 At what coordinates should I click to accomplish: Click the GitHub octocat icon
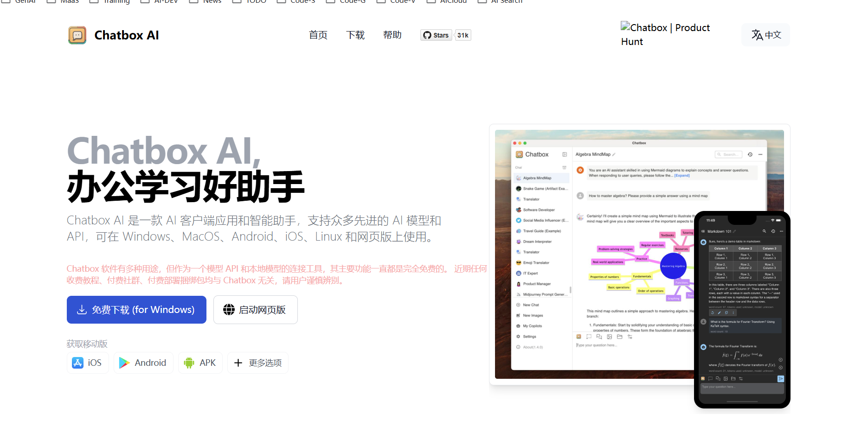click(427, 35)
